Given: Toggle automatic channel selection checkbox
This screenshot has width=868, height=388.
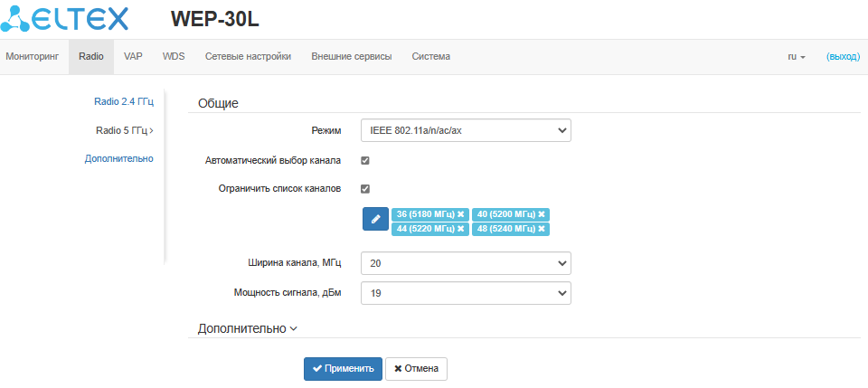Looking at the screenshot, I should 365,161.
